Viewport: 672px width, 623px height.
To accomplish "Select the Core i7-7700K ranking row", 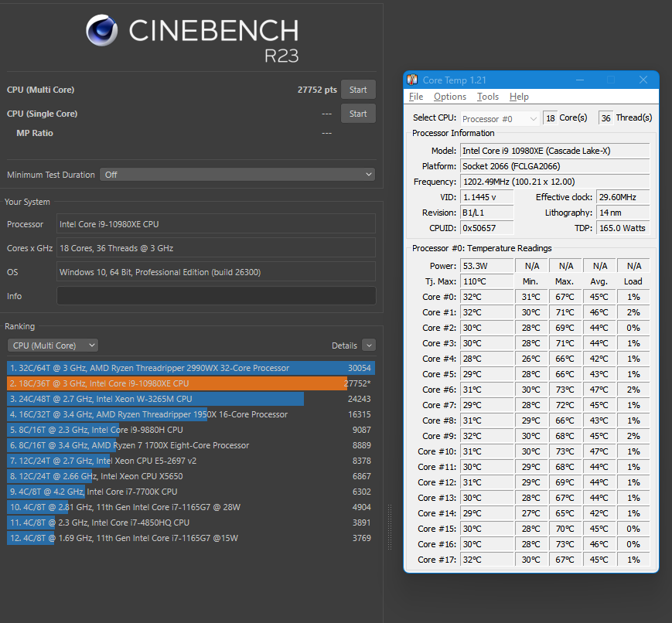I will pyautogui.click(x=191, y=492).
